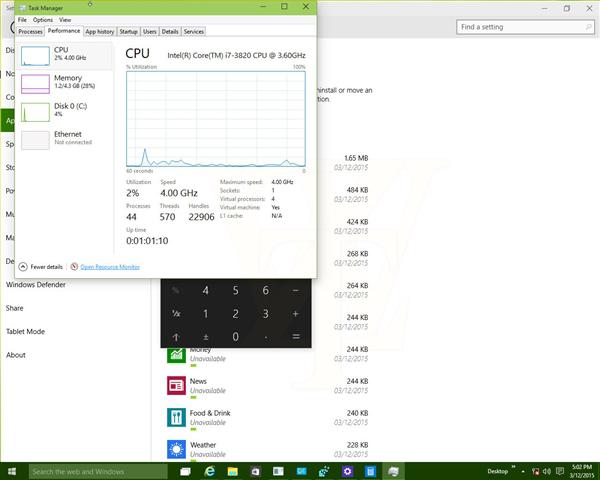The image size is (600, 480).
Task: Open the Options menu in Task Manager
Action: [42, 20]
